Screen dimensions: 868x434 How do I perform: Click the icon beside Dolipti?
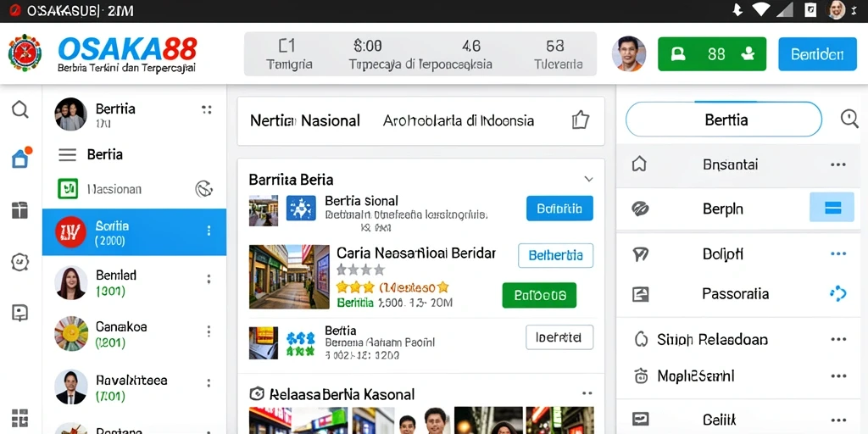(640, 254)
